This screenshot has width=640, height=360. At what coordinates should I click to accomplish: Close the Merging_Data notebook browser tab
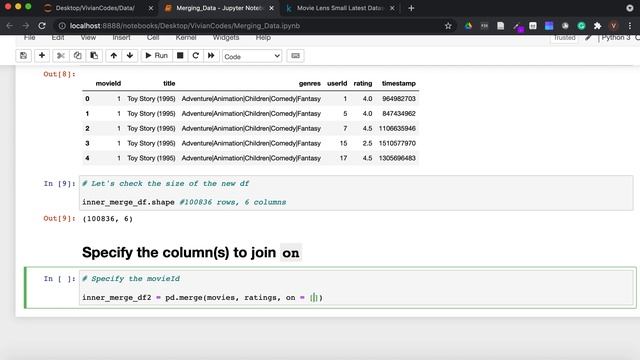(271, 8)
